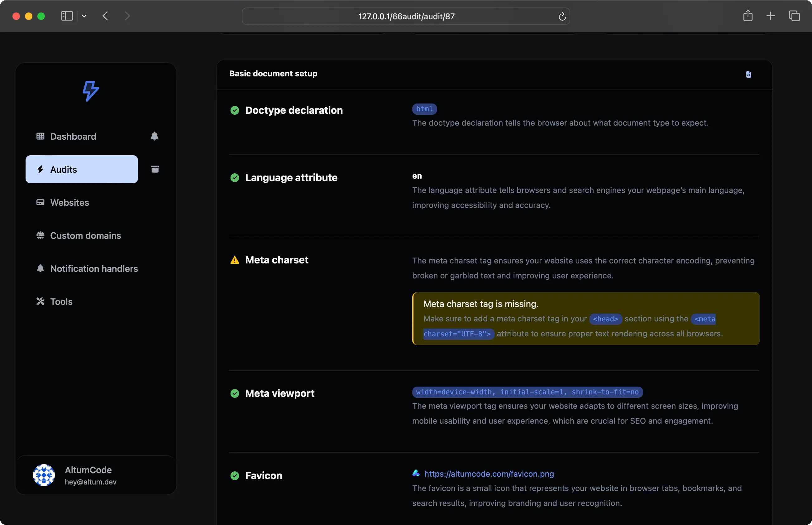Go to Dashboard in sidebar
The image size is (812, 525).
73,136
